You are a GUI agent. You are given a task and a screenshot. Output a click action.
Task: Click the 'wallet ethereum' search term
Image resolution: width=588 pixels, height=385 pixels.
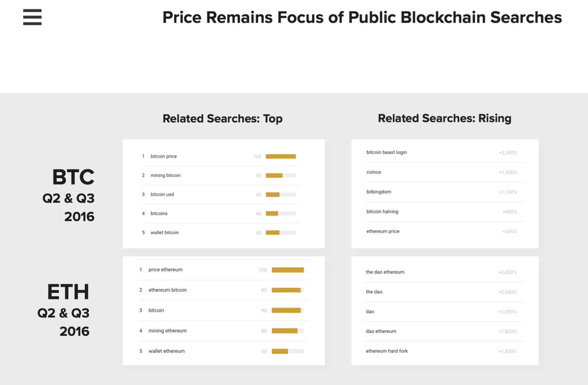pos(166,351)
